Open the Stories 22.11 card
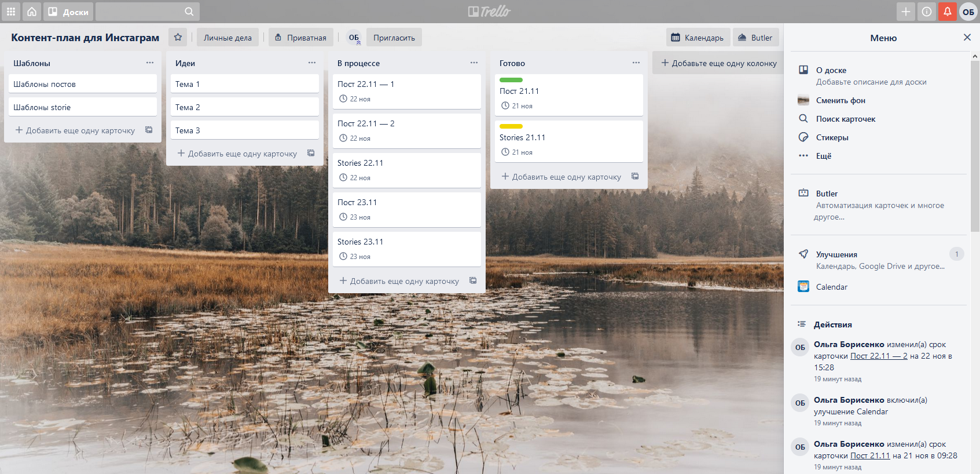 (407, 170)
